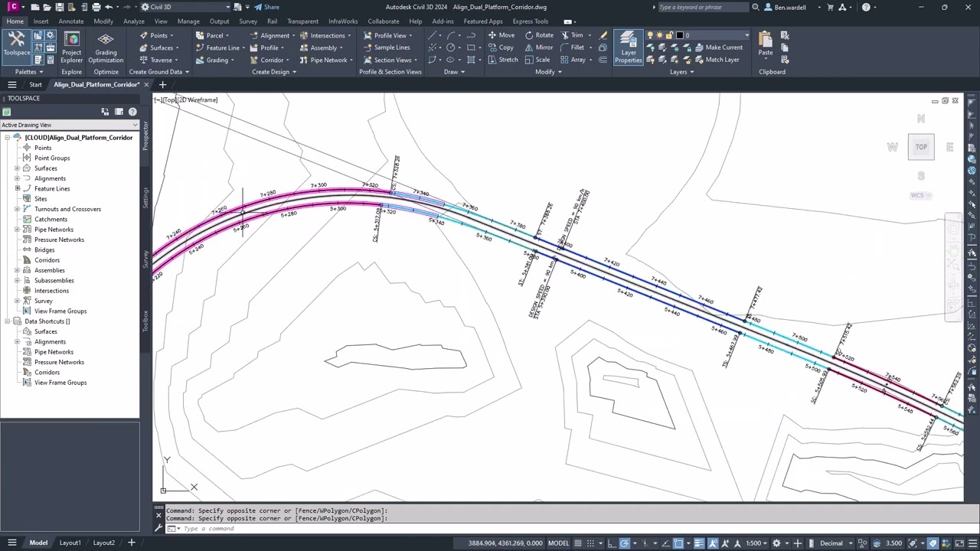Screen dimensions: 980x551
Task: Expand the Surfaces tree node
Action: [18, 168]
